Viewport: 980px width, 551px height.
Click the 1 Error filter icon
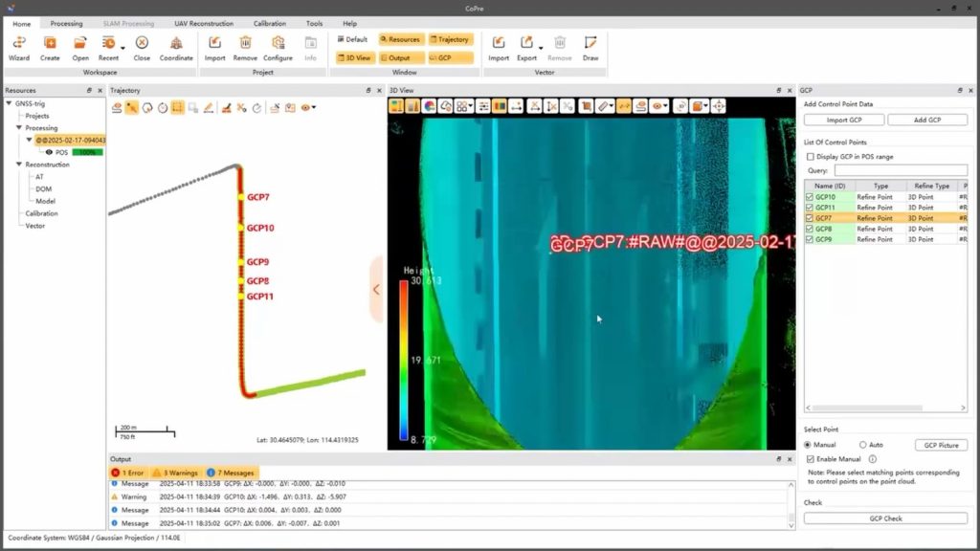[116, 473]
